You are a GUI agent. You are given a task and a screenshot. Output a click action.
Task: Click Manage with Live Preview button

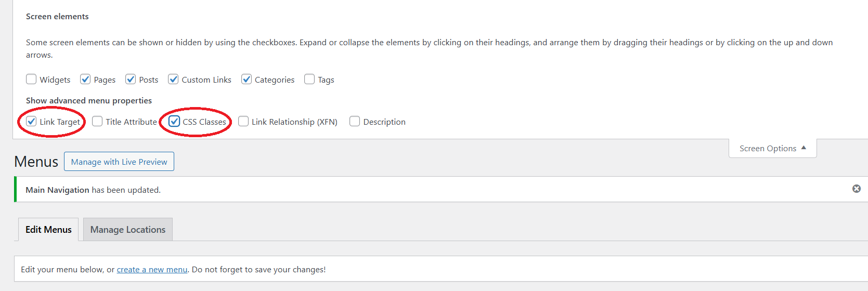(x=119, y=162)
